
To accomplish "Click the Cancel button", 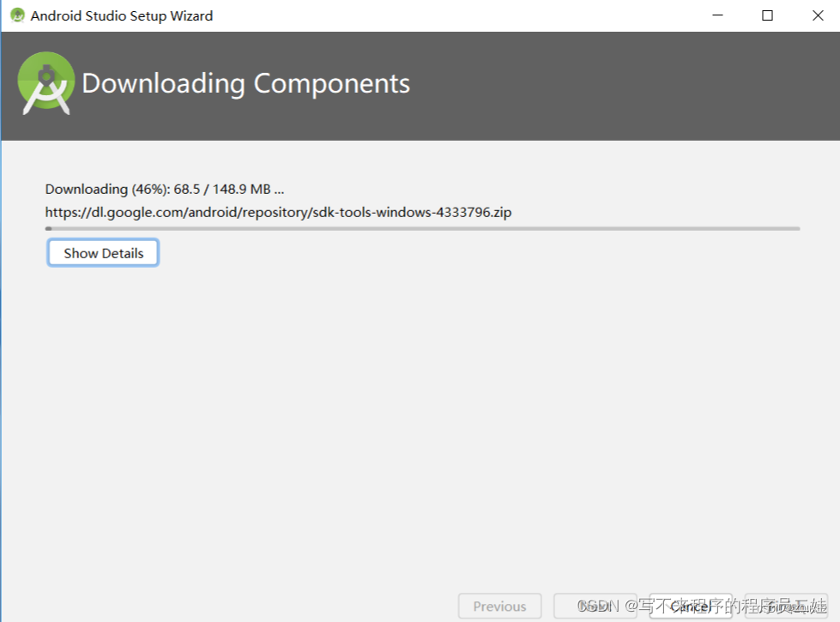I will pos(691,606).
